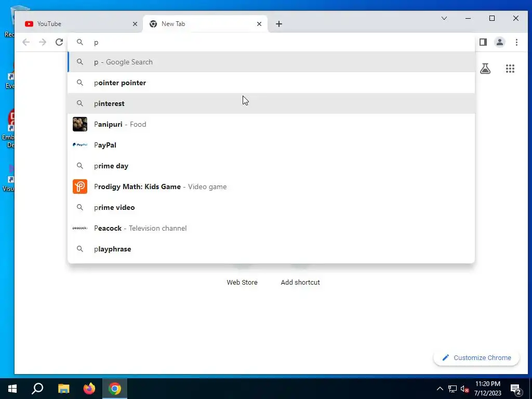This screenshot has height=399, width=532.
Task: Open the taskbar clock and date
Action: coord(487,389)
